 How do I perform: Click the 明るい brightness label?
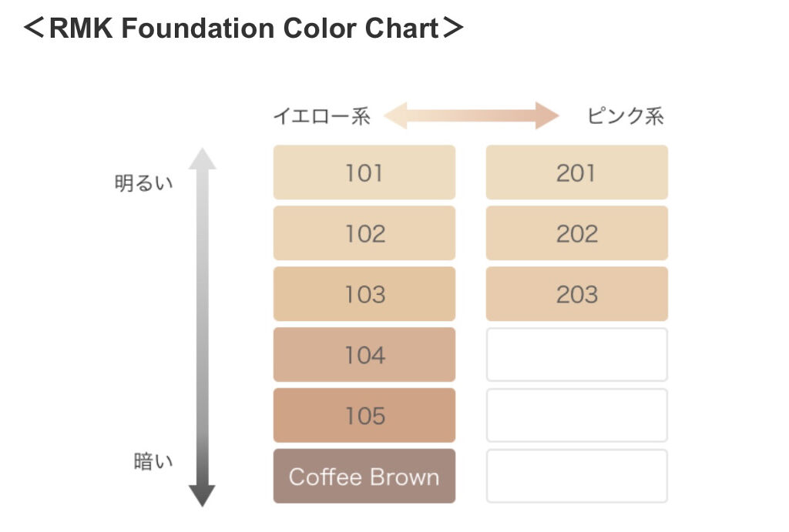tap(144, 184)
